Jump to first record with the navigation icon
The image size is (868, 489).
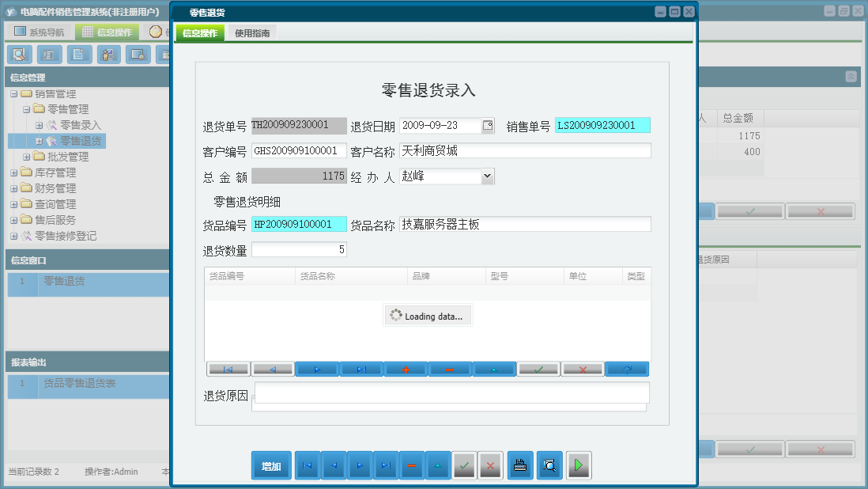[307, 465]
